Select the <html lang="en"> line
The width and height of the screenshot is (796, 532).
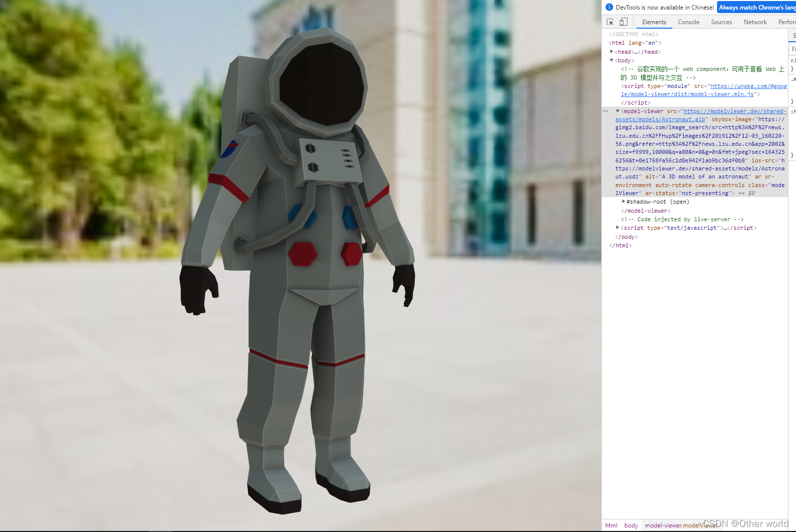click(x=635, y=43)
